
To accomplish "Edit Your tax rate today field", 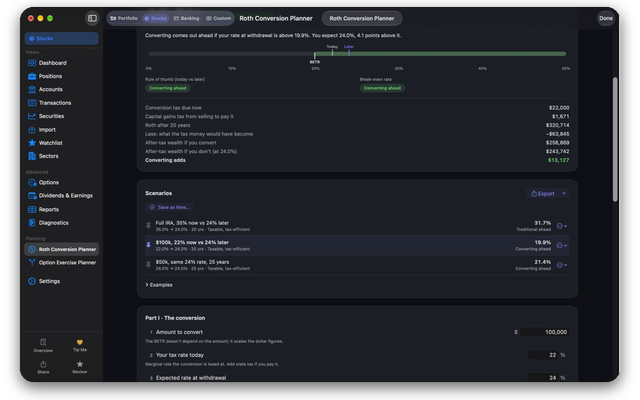I will pyautogui.click(x=542, y=355).
